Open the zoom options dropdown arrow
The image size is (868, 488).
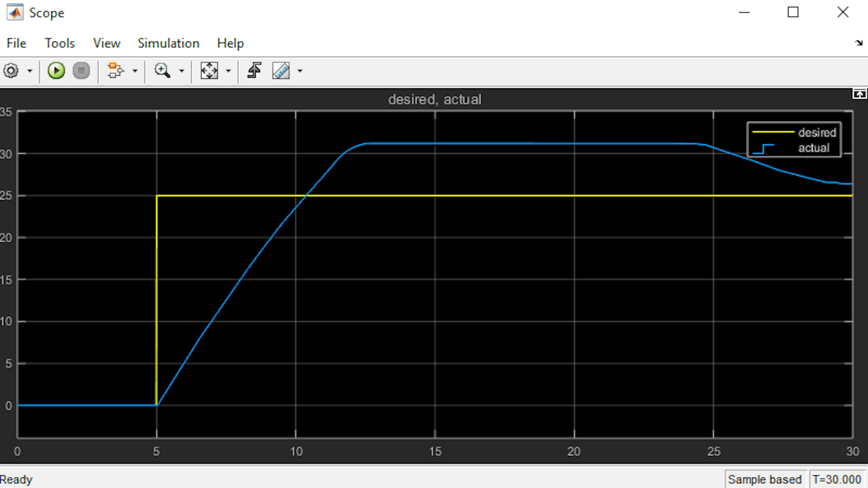(182, 71)
